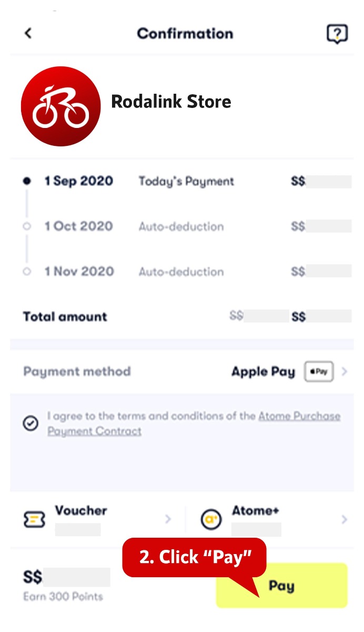
Task: Expand the Payment method chevron
Action: [345, 372]
